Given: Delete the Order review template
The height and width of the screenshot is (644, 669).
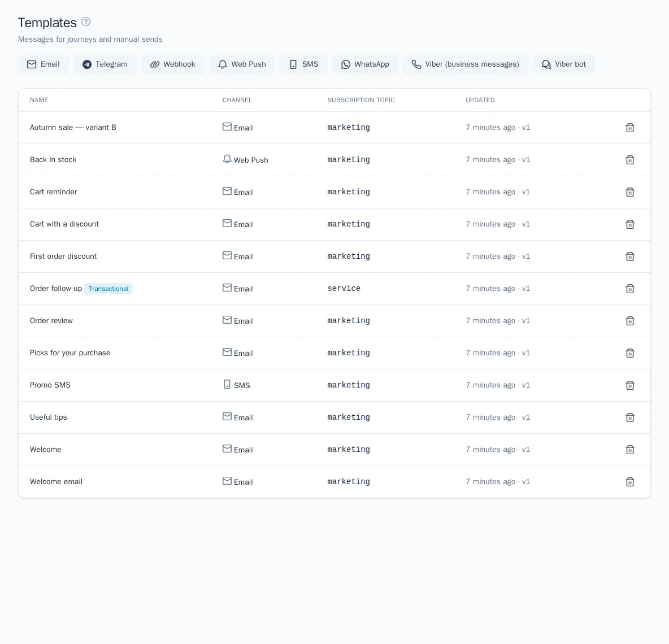Looking at the screenshot, I should click(630, 321).
